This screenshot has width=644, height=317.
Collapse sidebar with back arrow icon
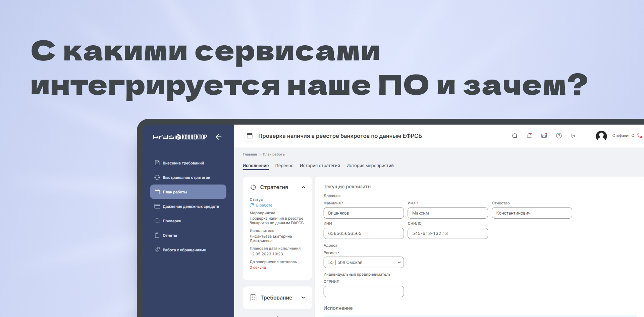click(218, 137)
